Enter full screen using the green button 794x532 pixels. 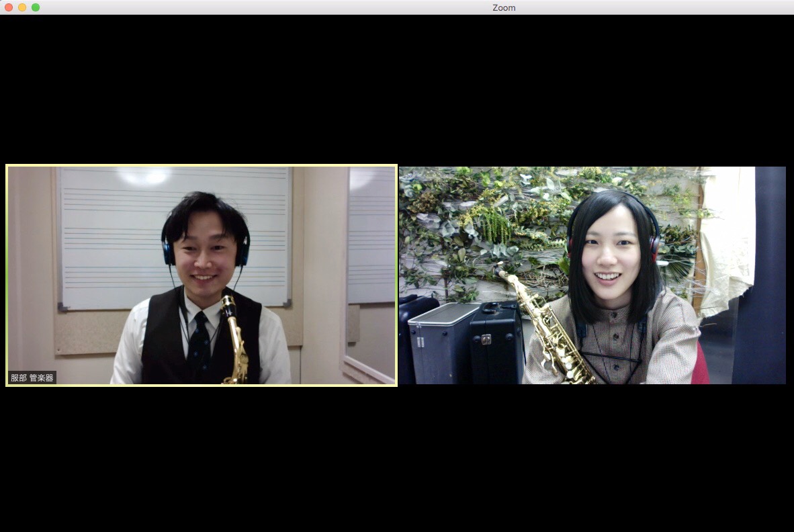(36, 7)
